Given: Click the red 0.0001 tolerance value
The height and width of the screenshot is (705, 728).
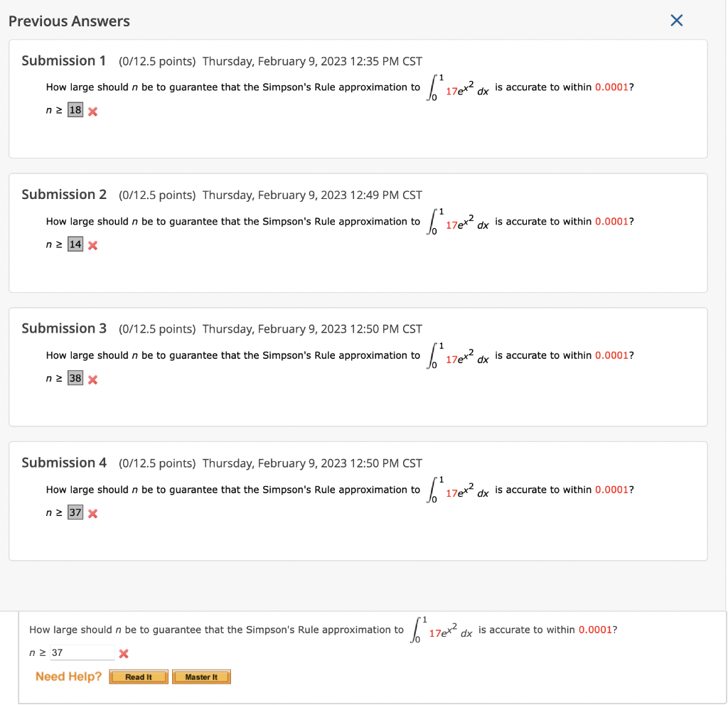Looking at the screenshot, I should 612,87.
